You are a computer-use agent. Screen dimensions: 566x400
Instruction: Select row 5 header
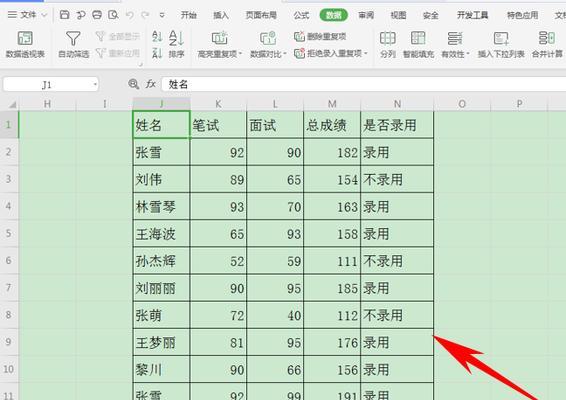9,233
